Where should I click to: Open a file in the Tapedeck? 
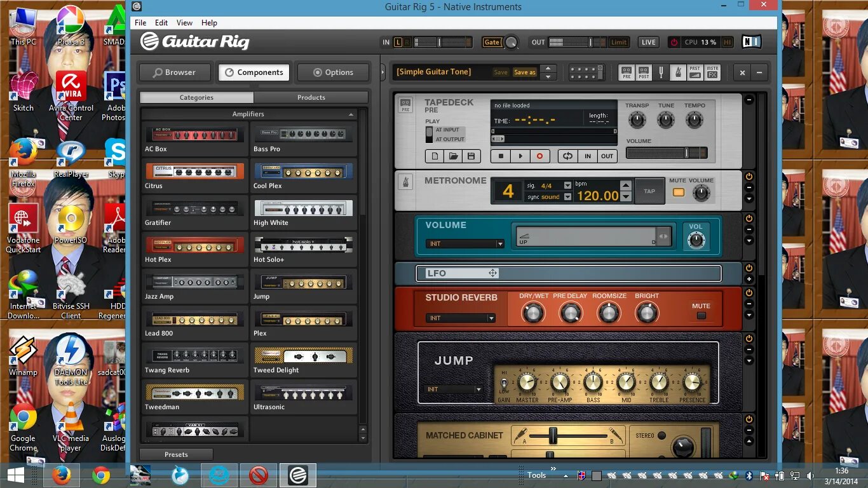pos(453,156)
